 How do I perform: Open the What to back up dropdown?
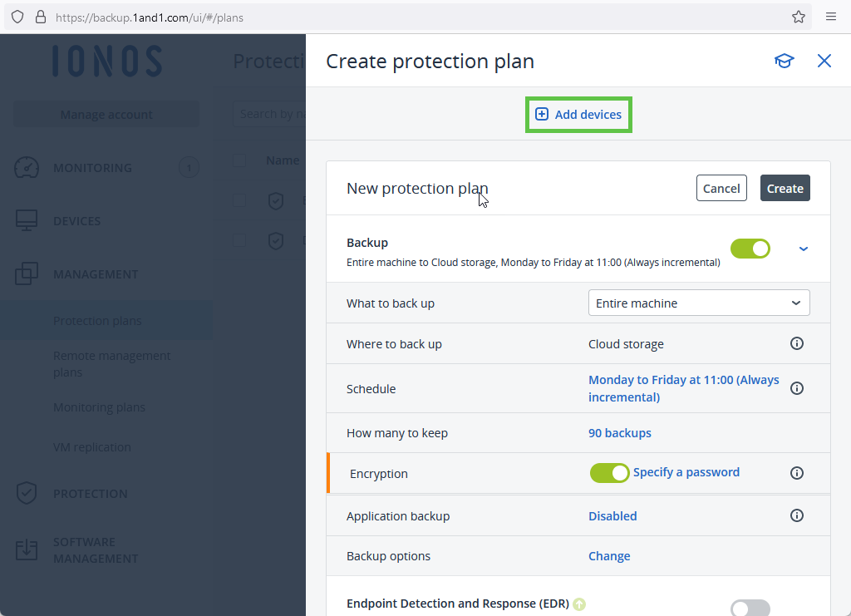pos(698,303)
